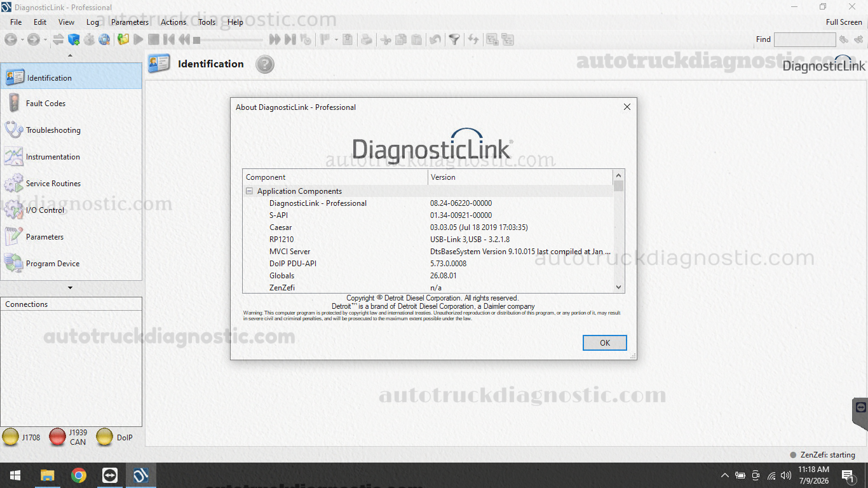Click the connect/disconnect arrows toolbar icon

point(58,39)
